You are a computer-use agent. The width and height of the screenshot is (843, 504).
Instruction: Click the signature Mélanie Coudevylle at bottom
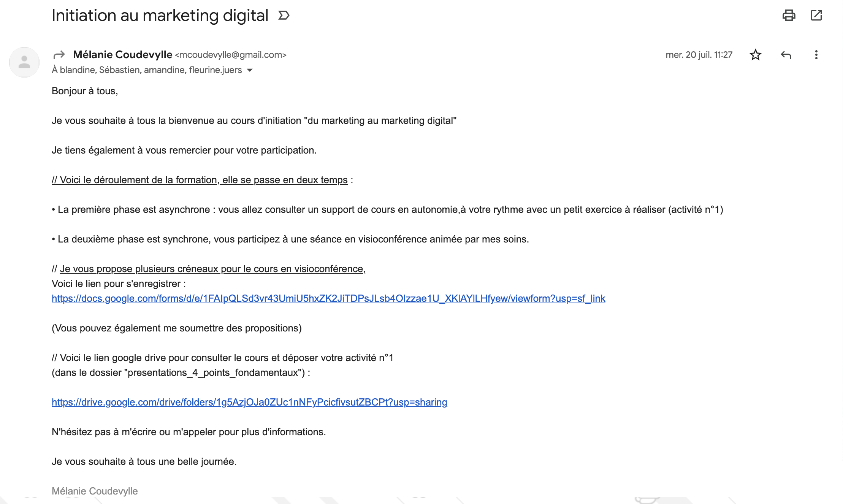(x=95, y=491)
